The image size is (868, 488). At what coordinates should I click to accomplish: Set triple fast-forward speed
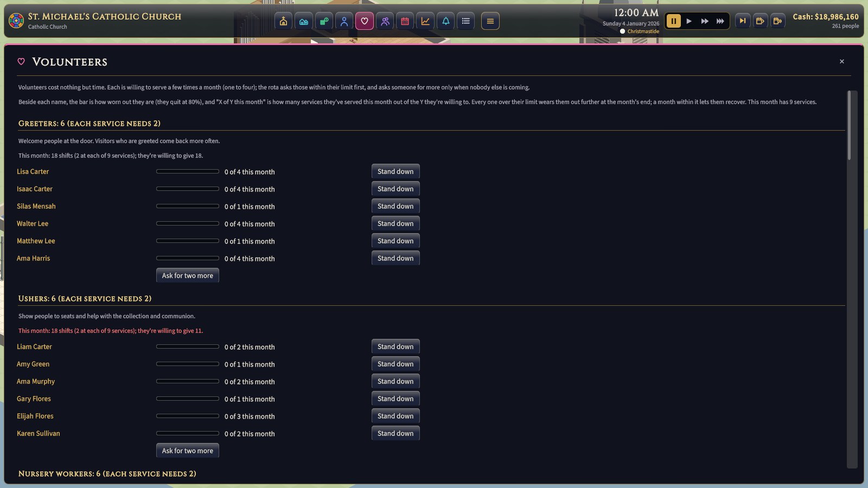click(x=720, y=21)
